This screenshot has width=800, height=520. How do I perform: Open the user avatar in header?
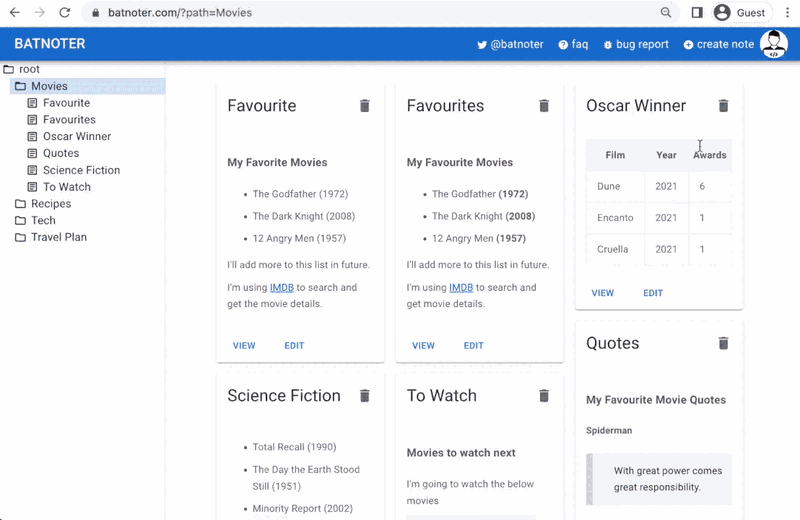pyautogui.click(x=773, y=44)
